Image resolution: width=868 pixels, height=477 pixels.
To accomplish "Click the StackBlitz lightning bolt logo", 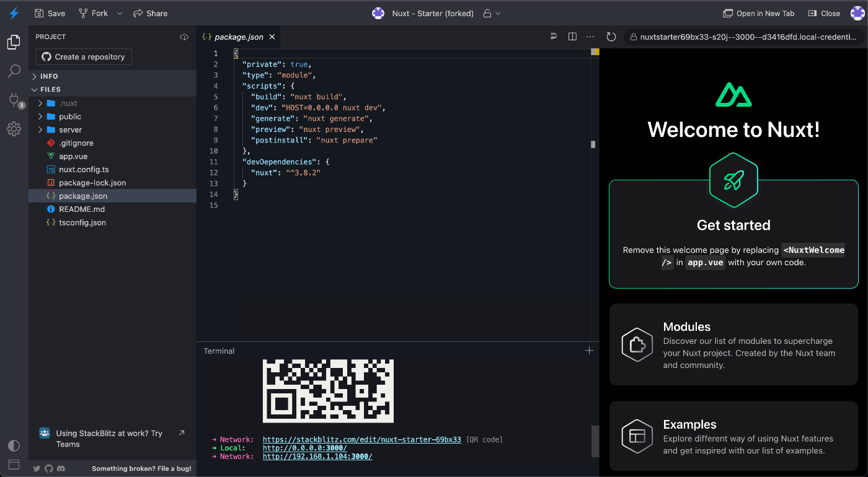I will [x=14, y=13].
